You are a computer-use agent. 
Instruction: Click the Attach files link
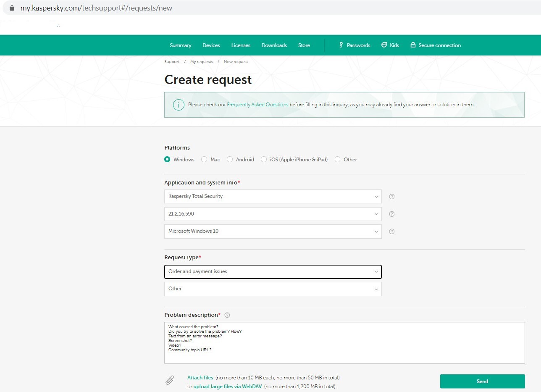pos(200,378)
